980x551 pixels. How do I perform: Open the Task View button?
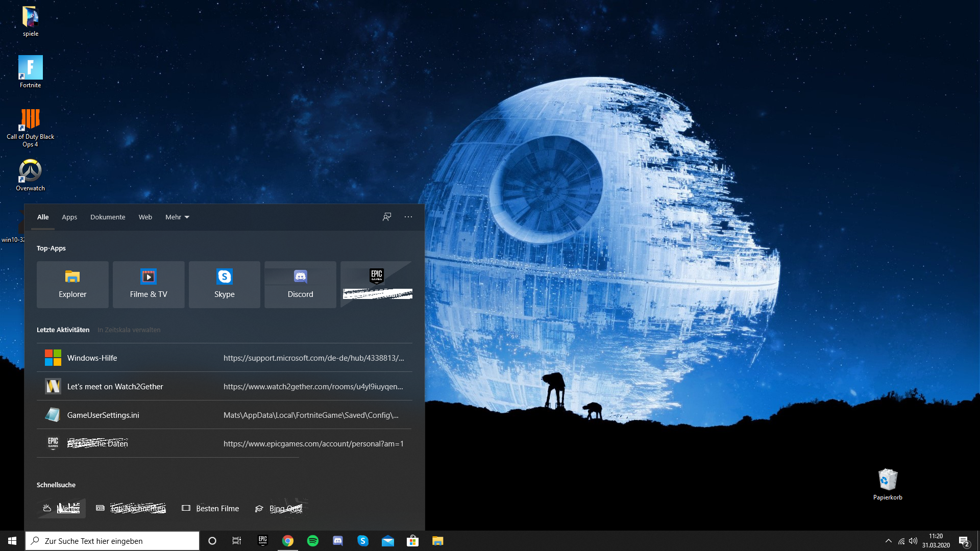tap(237, 541)
